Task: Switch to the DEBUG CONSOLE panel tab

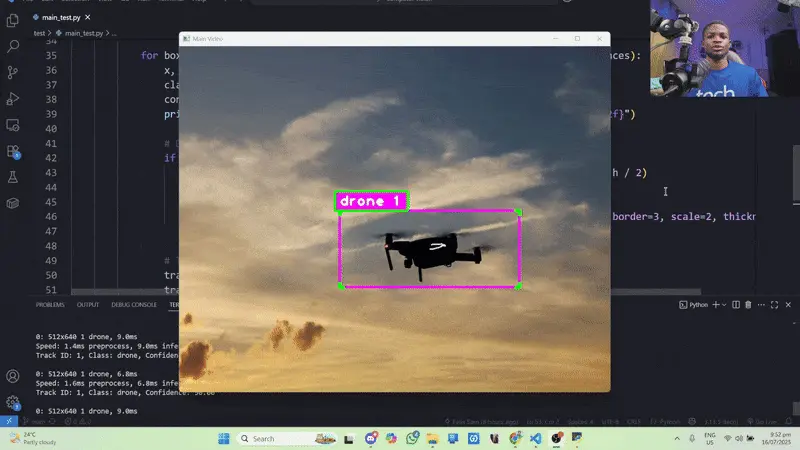Action: (x=134, y=304)
